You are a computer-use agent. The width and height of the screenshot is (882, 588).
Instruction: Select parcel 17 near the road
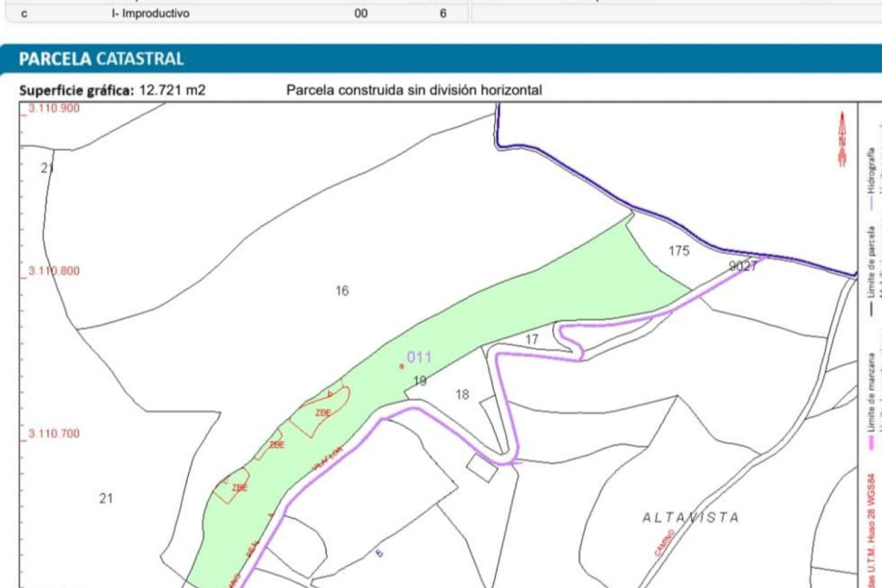[x=532, y=340]
